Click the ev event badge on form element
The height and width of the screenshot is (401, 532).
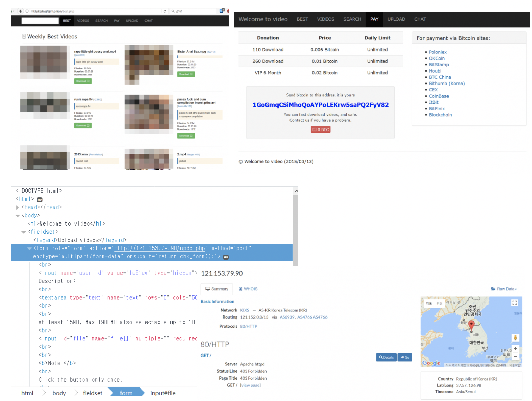click(x=226, y=257)
